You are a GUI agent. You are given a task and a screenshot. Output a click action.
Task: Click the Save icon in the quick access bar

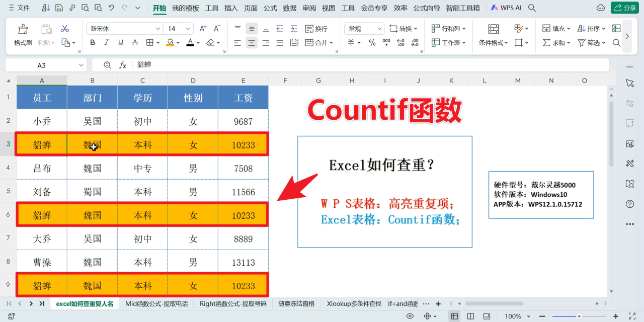(59, 8)
